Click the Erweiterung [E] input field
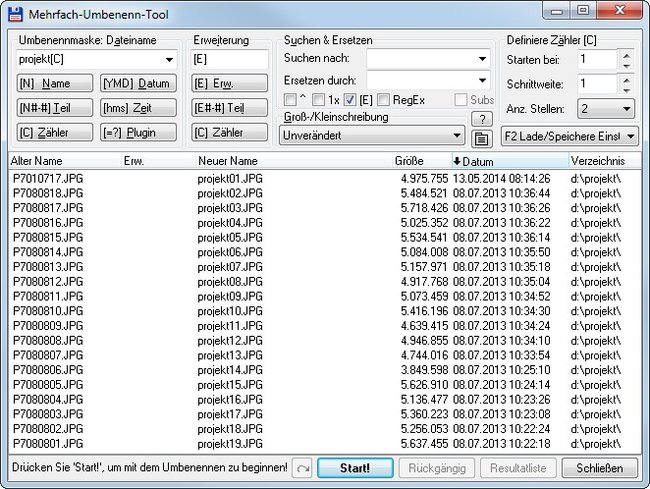 pyautogui.click(x=229, y=59)
